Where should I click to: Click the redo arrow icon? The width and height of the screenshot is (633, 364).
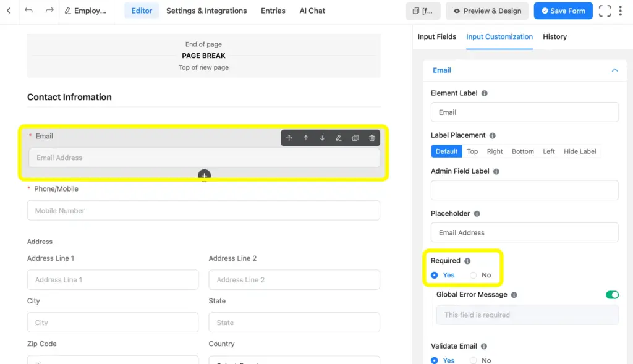tap(49, 10)
